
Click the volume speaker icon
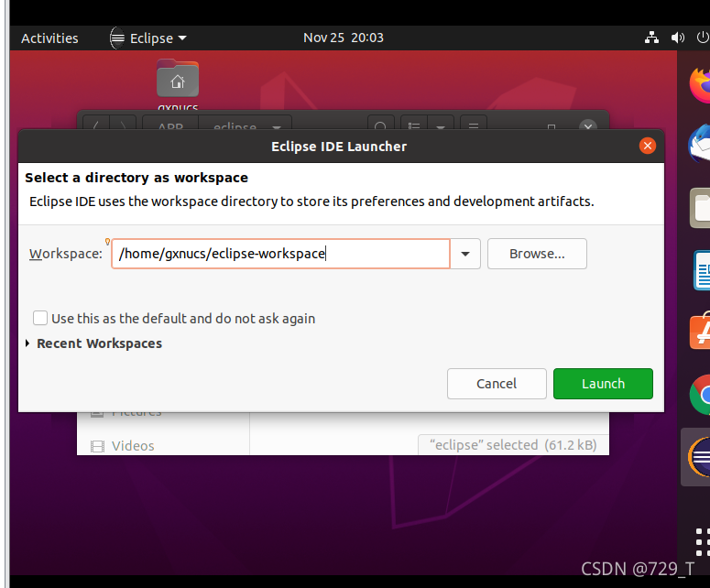[x=677, y=38]
